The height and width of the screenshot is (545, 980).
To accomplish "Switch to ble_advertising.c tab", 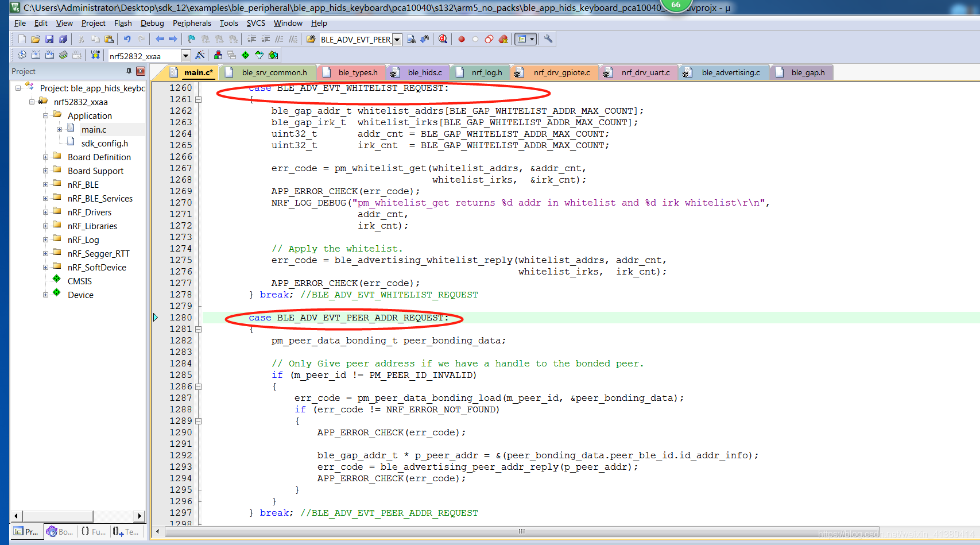I will pyautogui.click(x=723, y=72).
